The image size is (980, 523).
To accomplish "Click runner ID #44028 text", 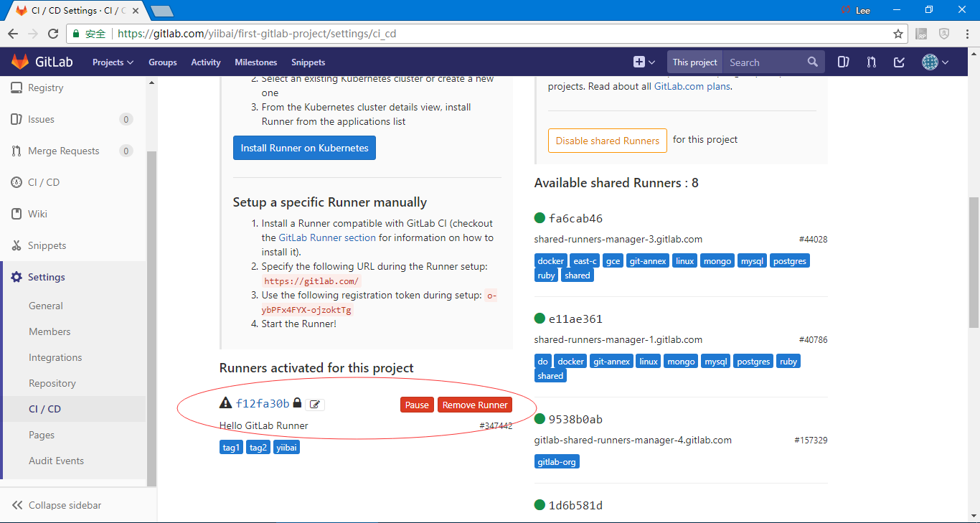I will point(814,240).
